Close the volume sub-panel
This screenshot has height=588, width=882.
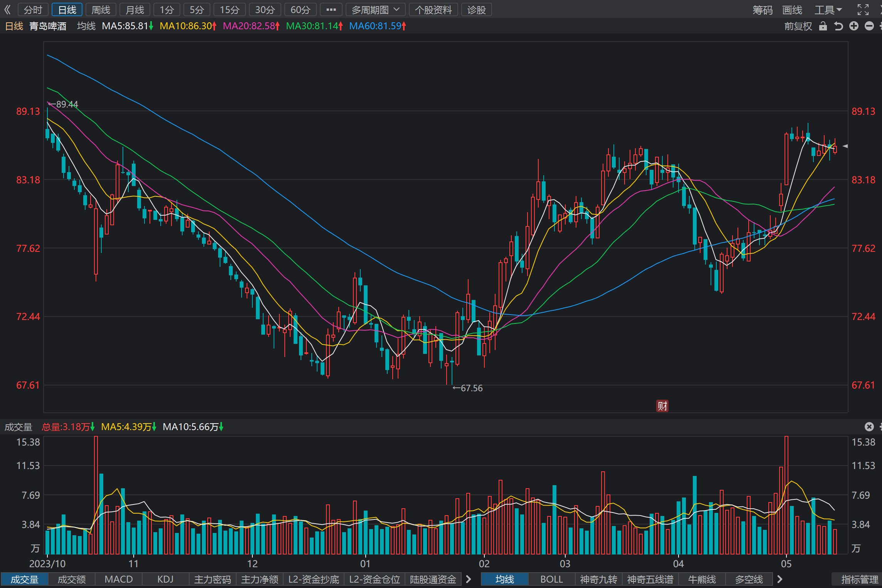[x=869, y=427]
